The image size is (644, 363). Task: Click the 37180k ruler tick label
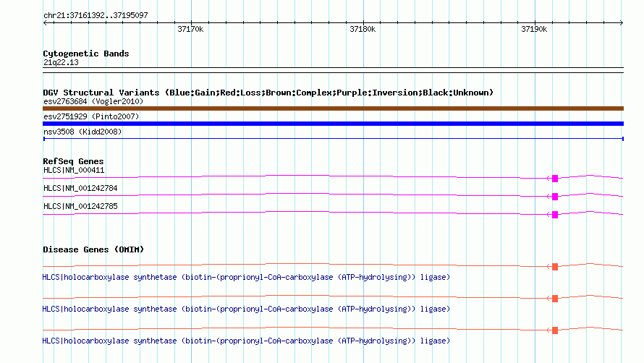363,29
